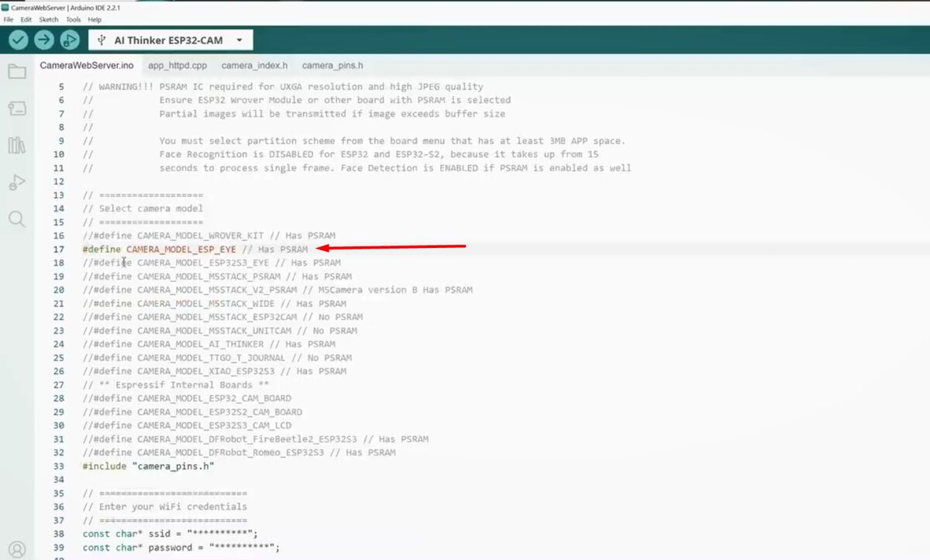Click the CAMERA_MODEL_ESP32S3_EYE line
Image resolution: width=930 pixels, height=560 pixels.
pyautogui.click(x=212, y=263)
